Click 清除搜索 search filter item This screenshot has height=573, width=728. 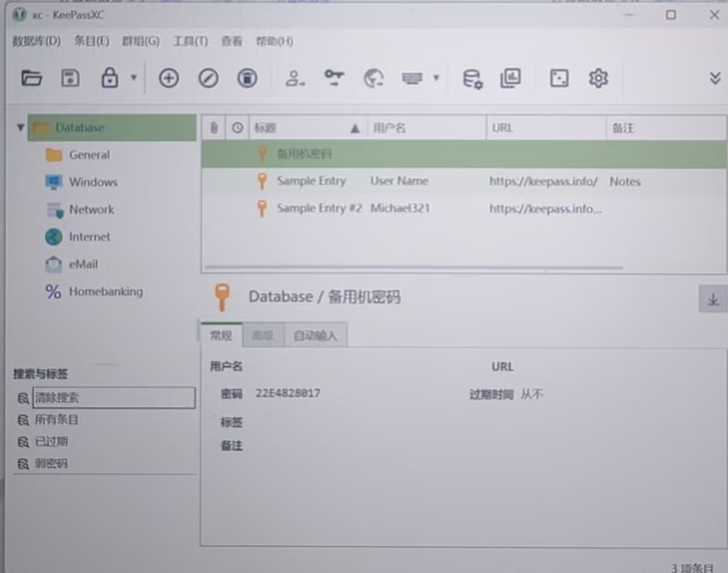click(x=114, y=398)
